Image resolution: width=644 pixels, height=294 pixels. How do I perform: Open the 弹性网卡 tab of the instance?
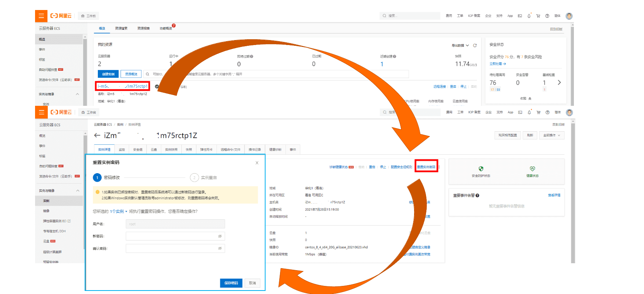coord(206,150)
